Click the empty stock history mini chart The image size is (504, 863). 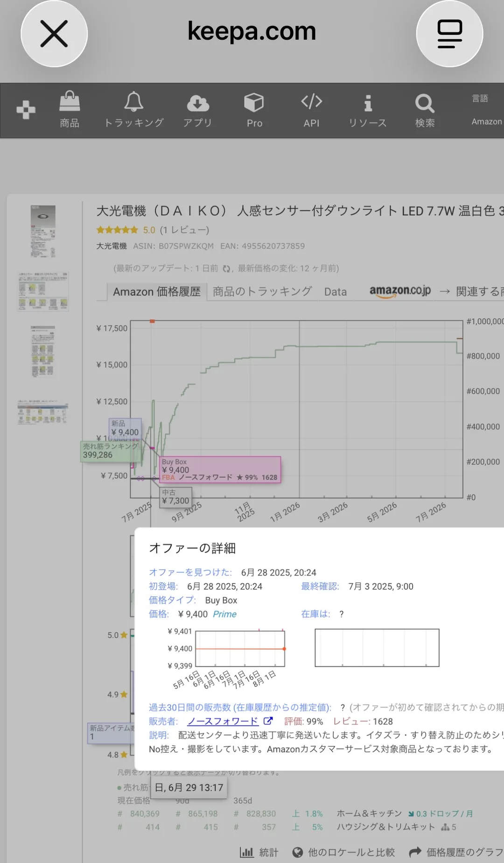click(x=377, y=648)
